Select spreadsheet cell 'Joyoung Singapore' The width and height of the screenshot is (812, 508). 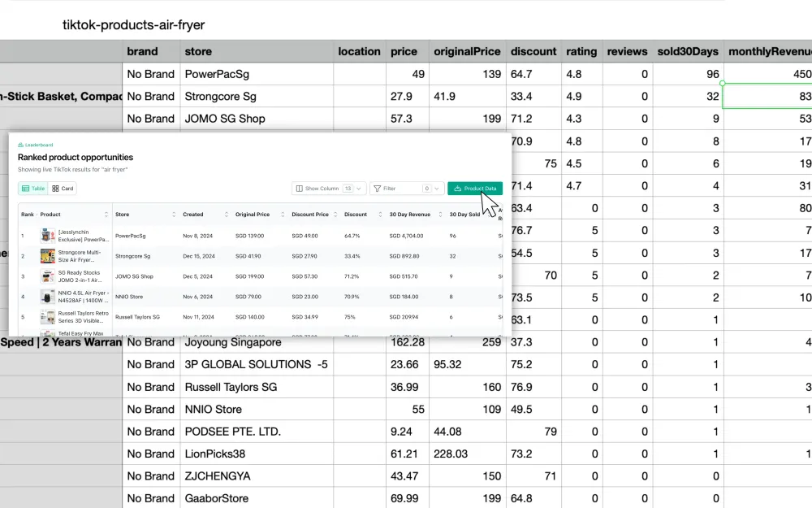click(257, 343)
